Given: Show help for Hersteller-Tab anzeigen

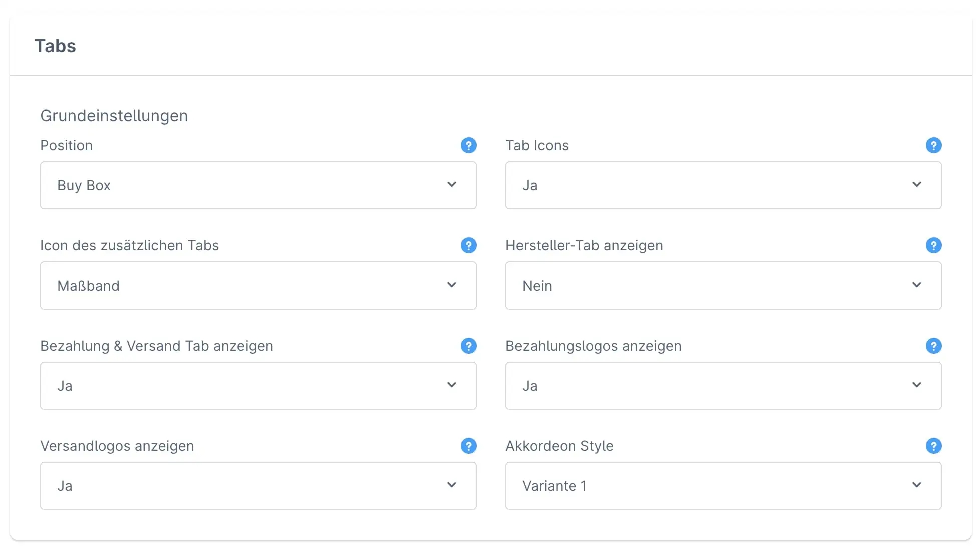Looking at the screenshot, I should coord(933,245).
